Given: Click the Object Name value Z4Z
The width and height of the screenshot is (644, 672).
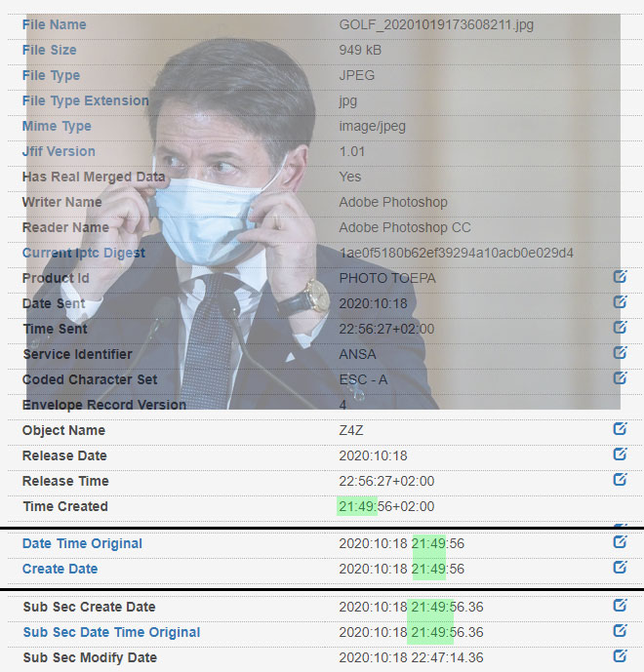Looking at the screenshot, I should pos(351,430).
